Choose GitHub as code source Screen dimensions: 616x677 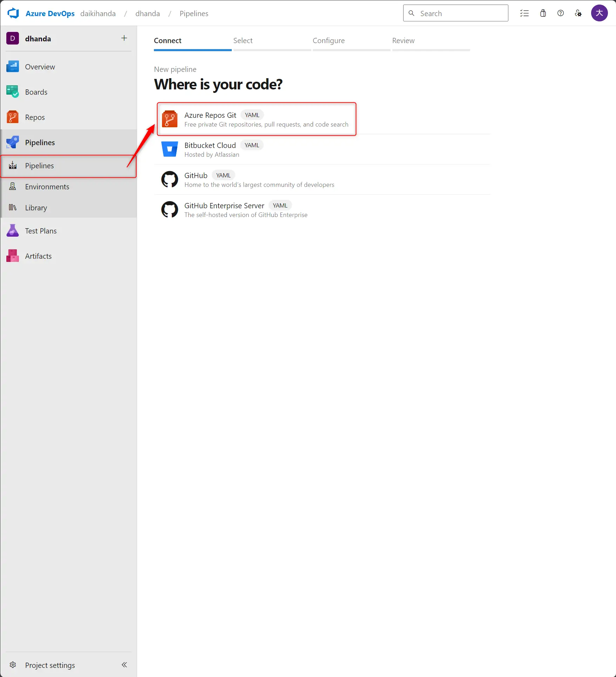click(322, 180)
